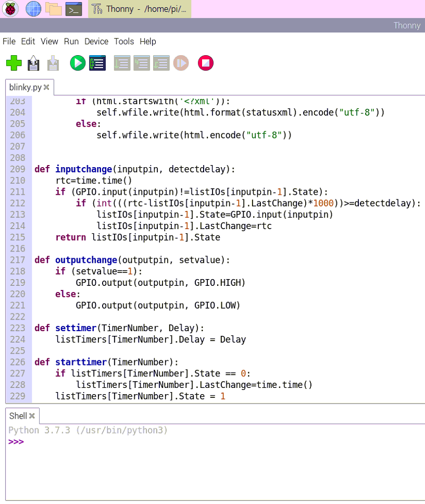Screen dimensions: 425x504
Task: Open the Raspberry Pi application menu
Action: [x=10, y=9]
